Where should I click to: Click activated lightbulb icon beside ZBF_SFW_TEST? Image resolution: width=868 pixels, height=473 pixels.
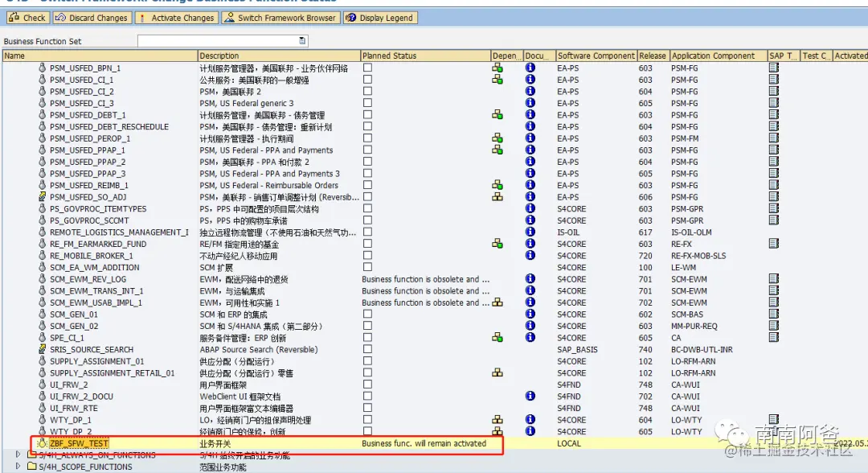tap(42, 443)
